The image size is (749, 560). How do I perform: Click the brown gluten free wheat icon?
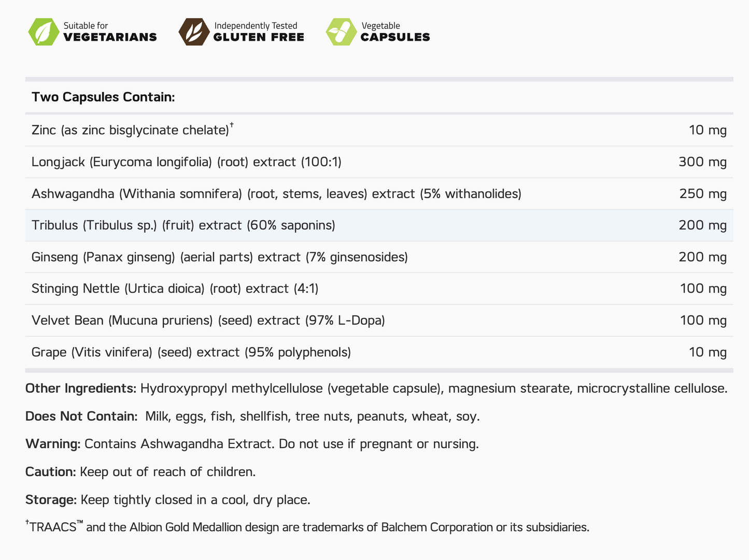[x=194, y=32]
